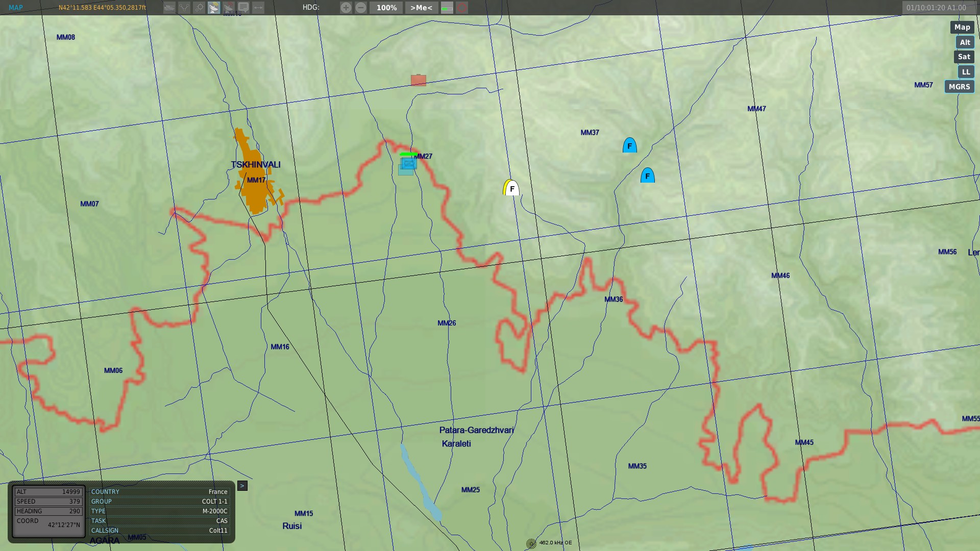
Task: Select LL coordinate format
Action: click(966, 72)
